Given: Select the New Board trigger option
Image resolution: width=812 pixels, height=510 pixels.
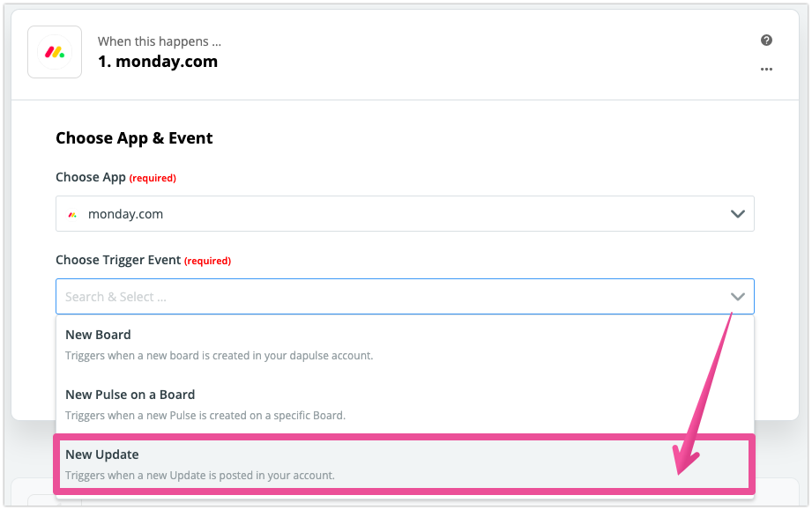Looking at the screenshot, I should tap(98, 335).
